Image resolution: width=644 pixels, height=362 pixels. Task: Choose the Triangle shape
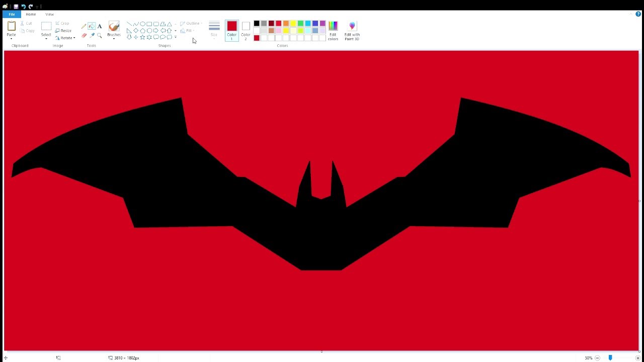point(170,24)
